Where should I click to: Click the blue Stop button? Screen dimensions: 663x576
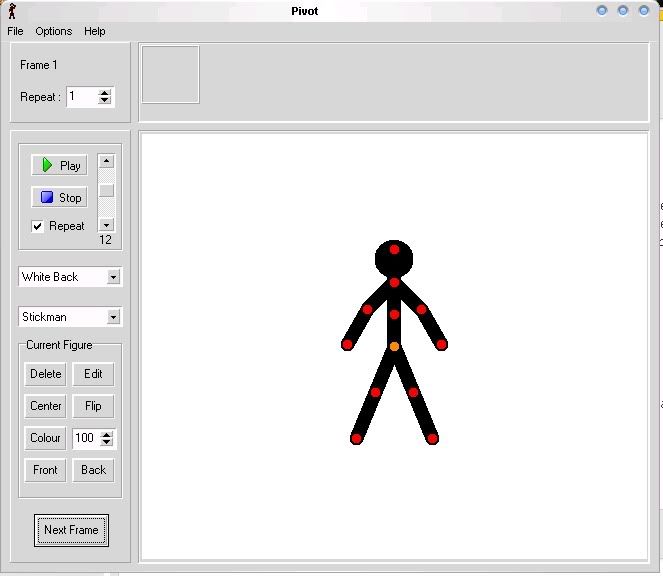point(59,198)
